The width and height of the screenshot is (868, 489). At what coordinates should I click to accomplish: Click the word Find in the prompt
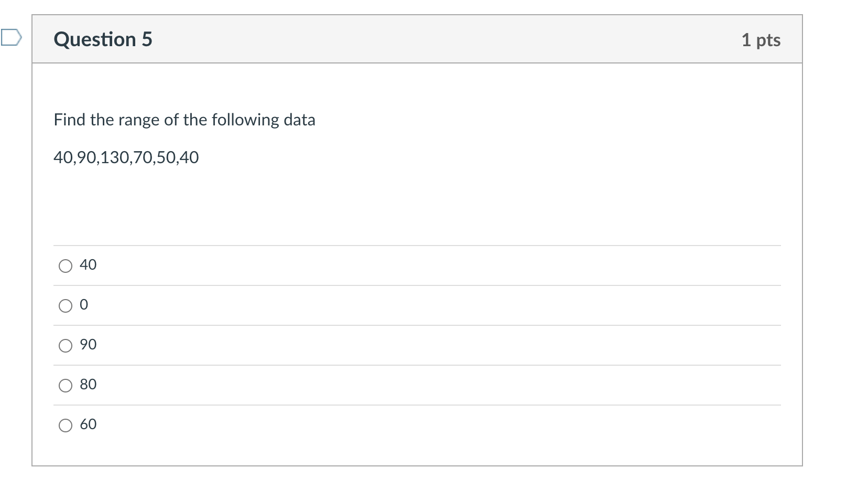click(x=69, y=120)
